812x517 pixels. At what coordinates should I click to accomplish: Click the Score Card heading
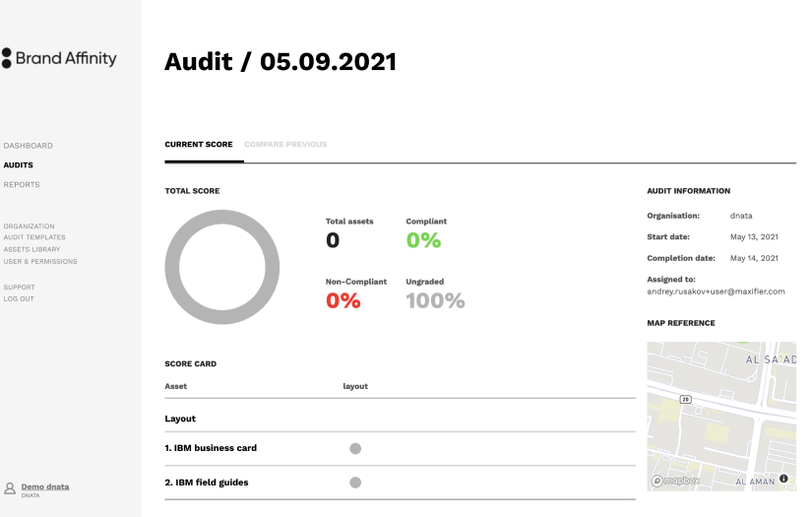coord(191,363)
